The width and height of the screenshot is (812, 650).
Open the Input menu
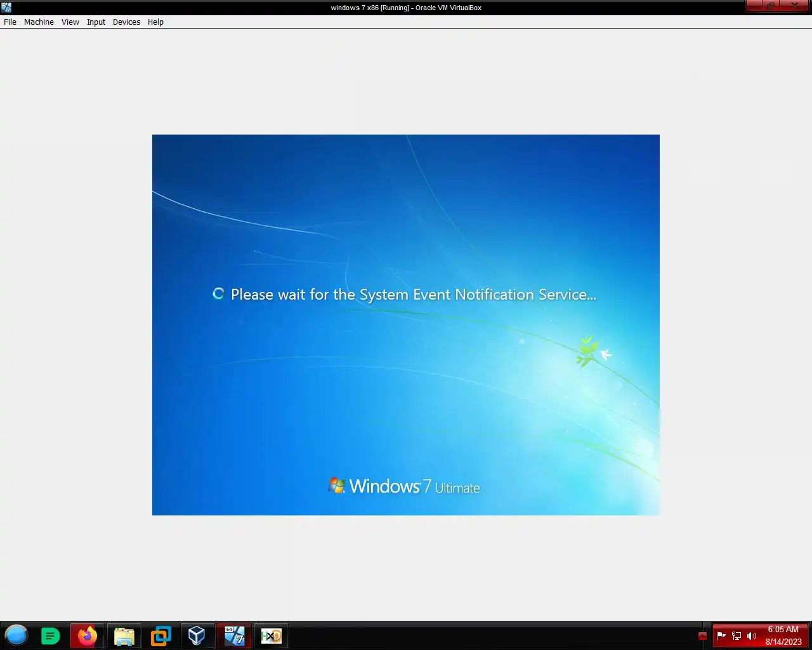click(96, 22)
